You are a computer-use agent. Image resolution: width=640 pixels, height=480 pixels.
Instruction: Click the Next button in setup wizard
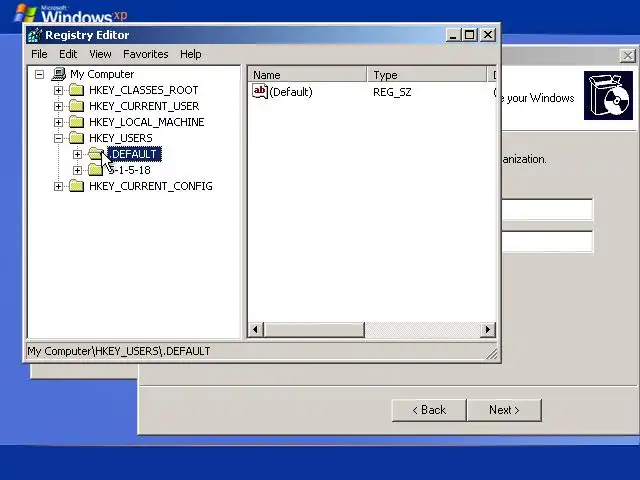504,410
